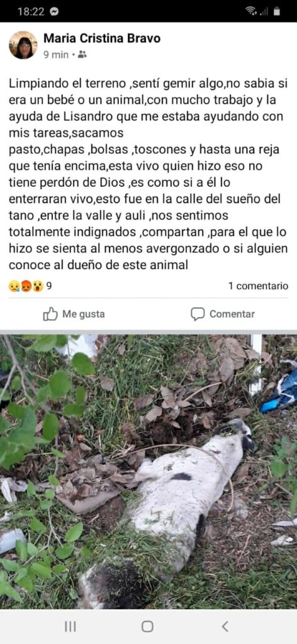Open the 1 comentario link
Viewport: 297px width, 644px height.
(x=259, y=286)
